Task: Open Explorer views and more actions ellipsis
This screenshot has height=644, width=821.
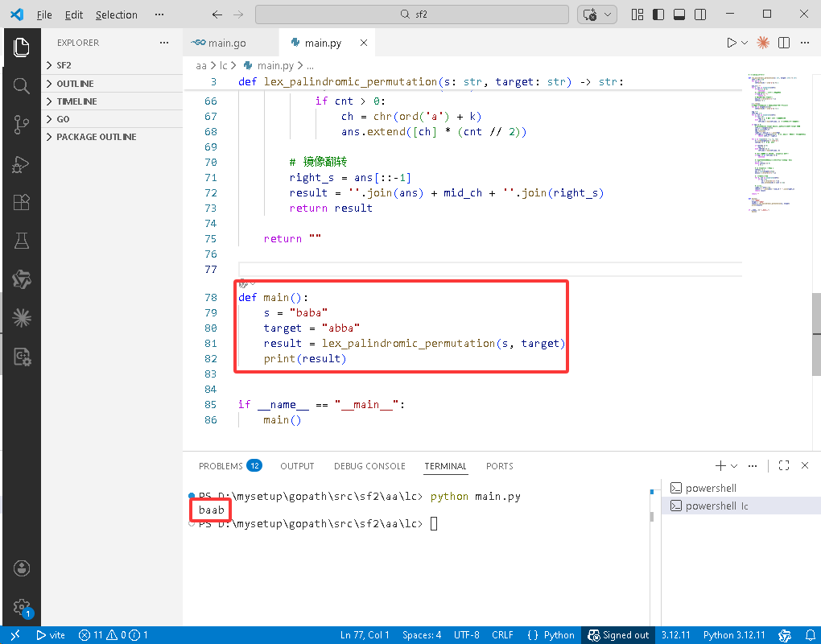Action: [164, 43]
